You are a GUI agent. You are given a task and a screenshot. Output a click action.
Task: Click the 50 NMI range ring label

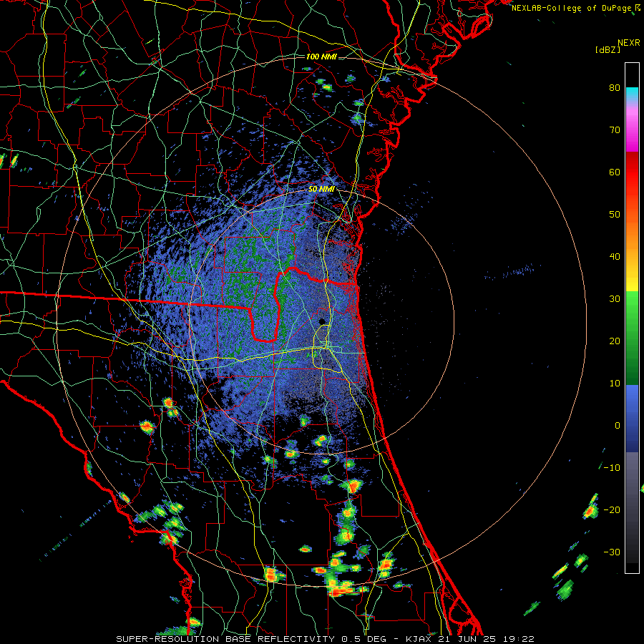tap(321, 189)
